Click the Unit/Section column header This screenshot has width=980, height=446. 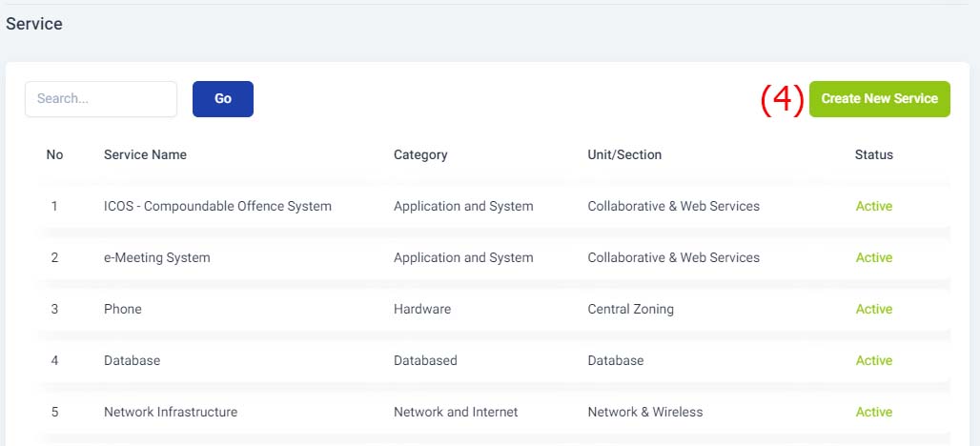click(x=624, y=154)
